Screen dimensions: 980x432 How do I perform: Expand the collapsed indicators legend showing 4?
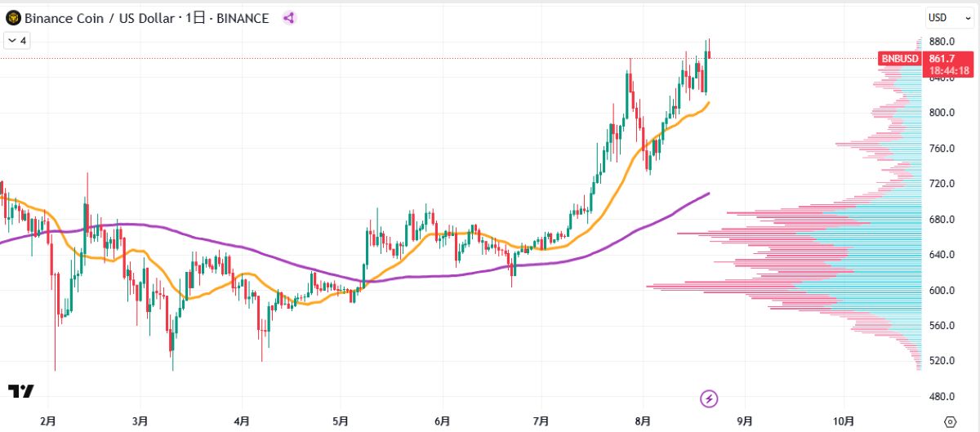pyautogui.click(x=16, y=39)
